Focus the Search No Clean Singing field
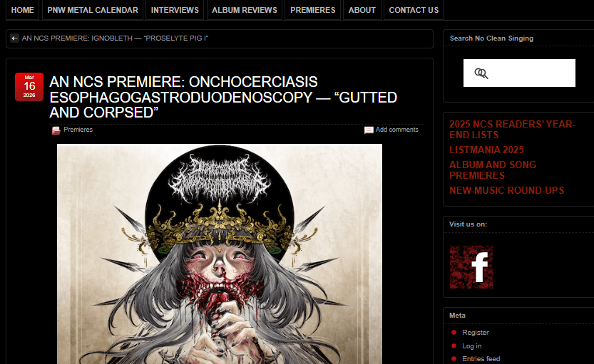This screenshot has height=364, width=594. click(x=519, y=73)
